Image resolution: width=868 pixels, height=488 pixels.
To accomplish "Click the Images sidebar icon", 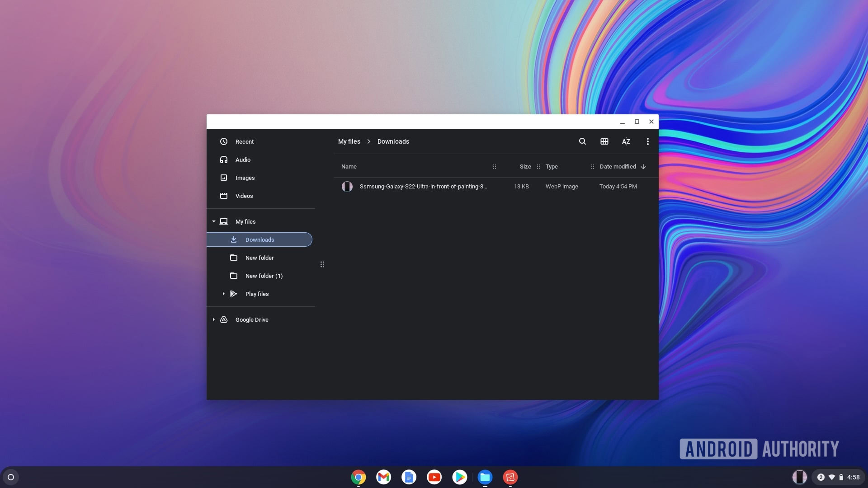I will point(224,178).
